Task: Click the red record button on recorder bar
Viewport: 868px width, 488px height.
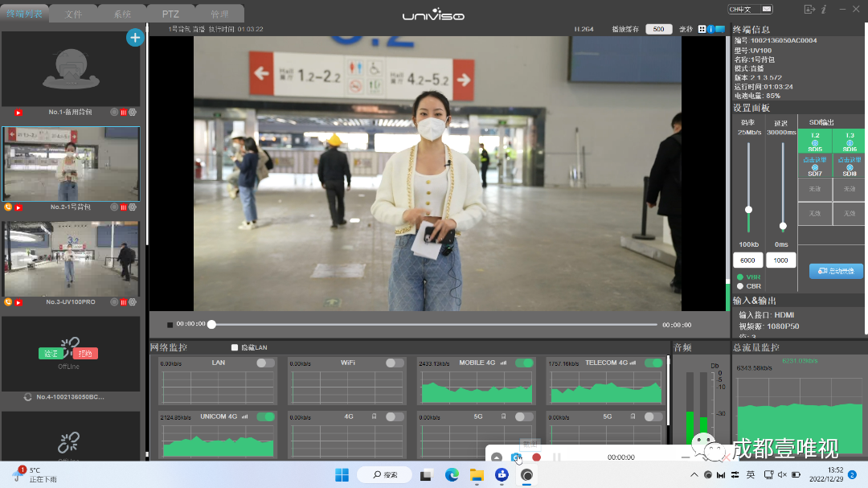Action: click(536, 457)
